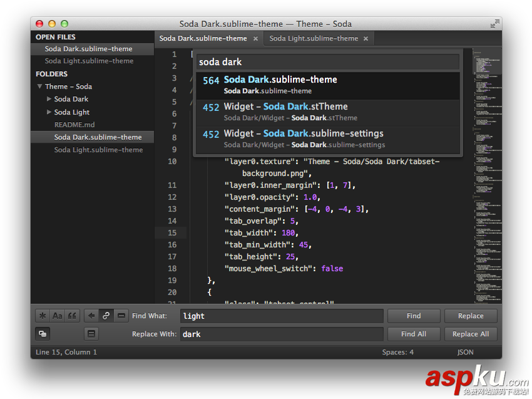Click the "layer0.opacity": 1.0 line
Image resolution: width=532 pixels, height=399 pixels.
coord(272,197)
